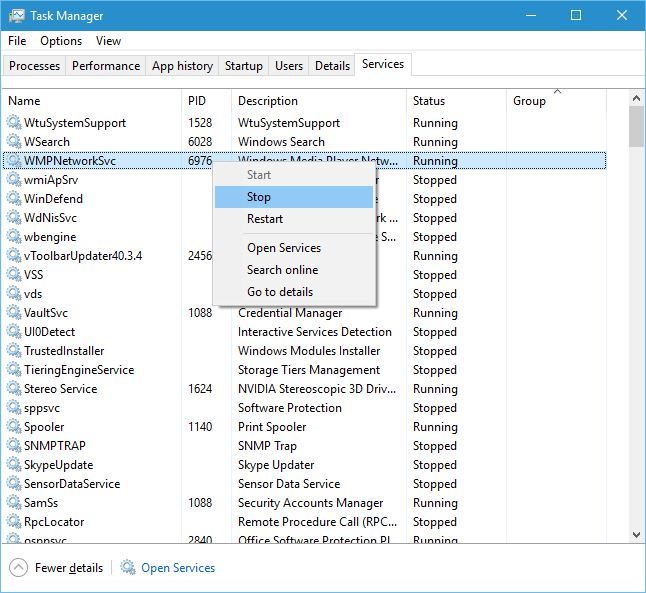Click the gear icon beside WdNisSvc
Viewport: 646px width, 593px height.
click(14, 217)
